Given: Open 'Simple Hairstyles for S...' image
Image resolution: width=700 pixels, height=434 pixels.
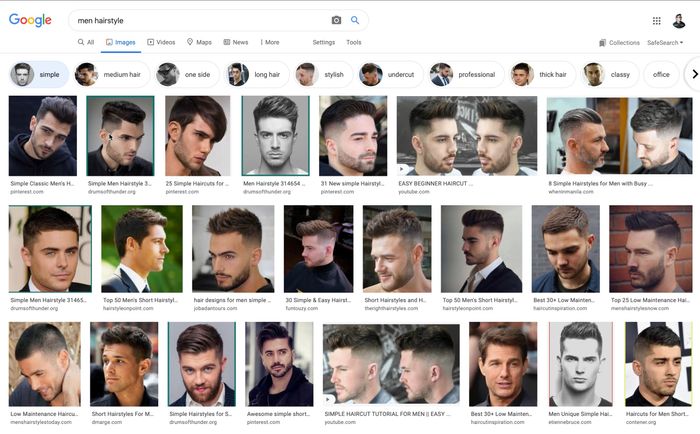Looking at the screenshot, I should point(201,364).
